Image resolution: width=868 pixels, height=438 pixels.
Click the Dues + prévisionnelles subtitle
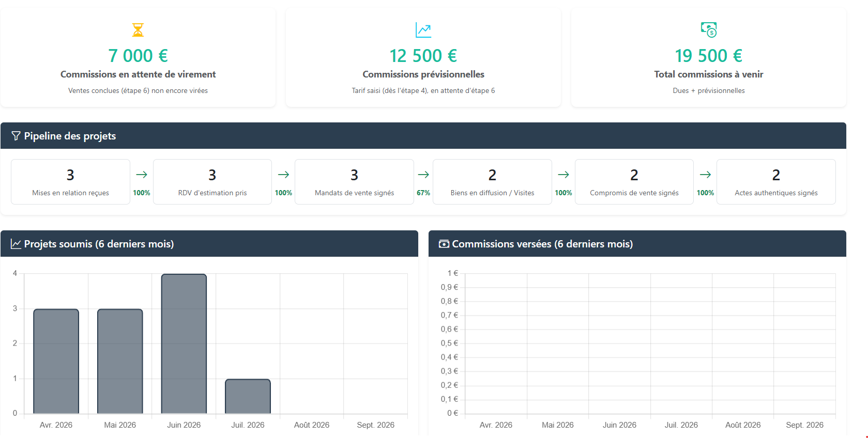pos(709,90)
